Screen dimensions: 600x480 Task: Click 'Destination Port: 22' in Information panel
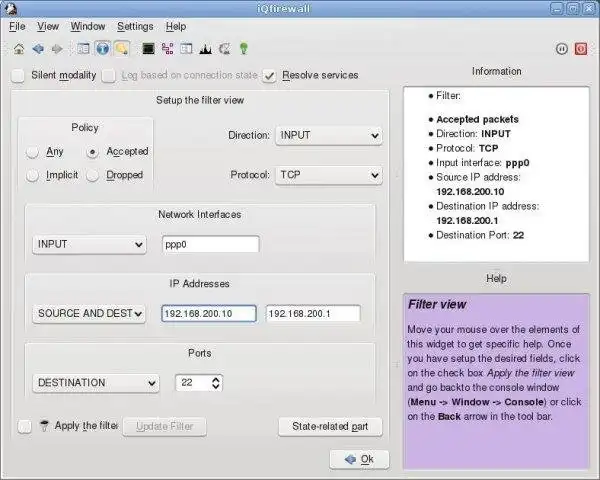point(480,235)
